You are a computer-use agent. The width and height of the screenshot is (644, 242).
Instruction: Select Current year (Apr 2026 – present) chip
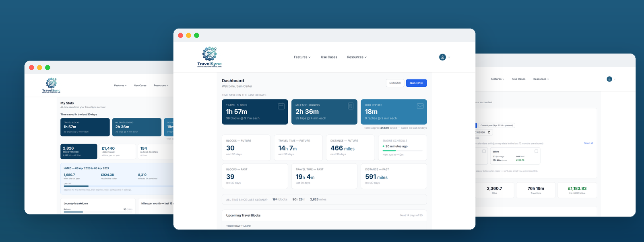pyautogui.click(x=497, y=125)
